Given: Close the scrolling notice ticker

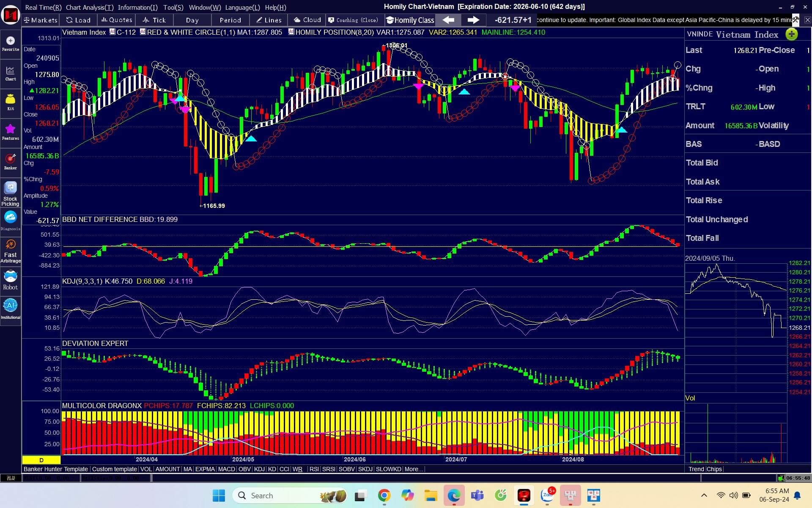Looking at the screenshot, I should (x=807, y=20).
